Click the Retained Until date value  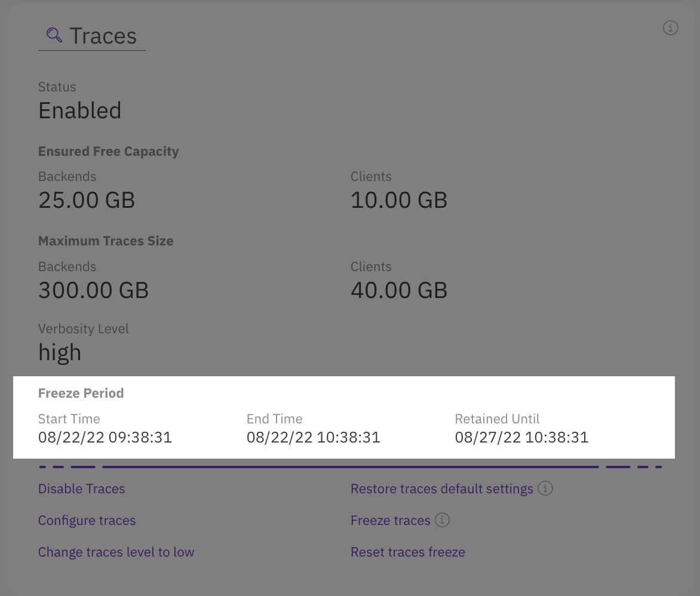[x=521, y=438]
